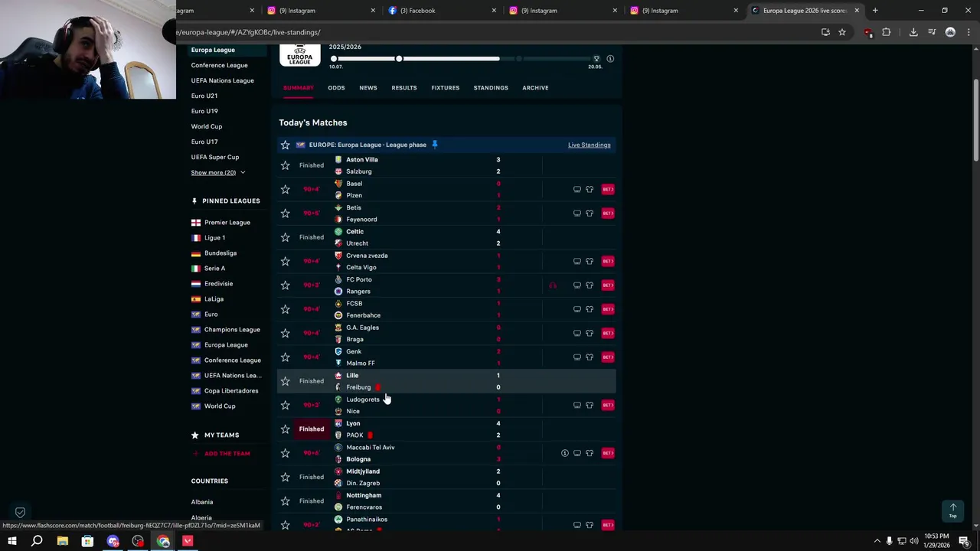
Task: Open UEFA Nations League in the top sidebar list
Action: [x=222, y=80]
